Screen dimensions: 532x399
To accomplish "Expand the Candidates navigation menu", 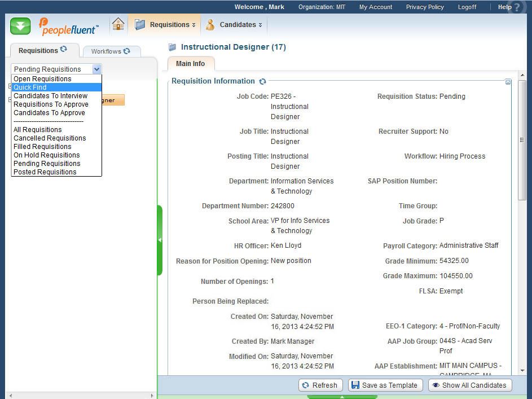I will click(x=235, y=25).
